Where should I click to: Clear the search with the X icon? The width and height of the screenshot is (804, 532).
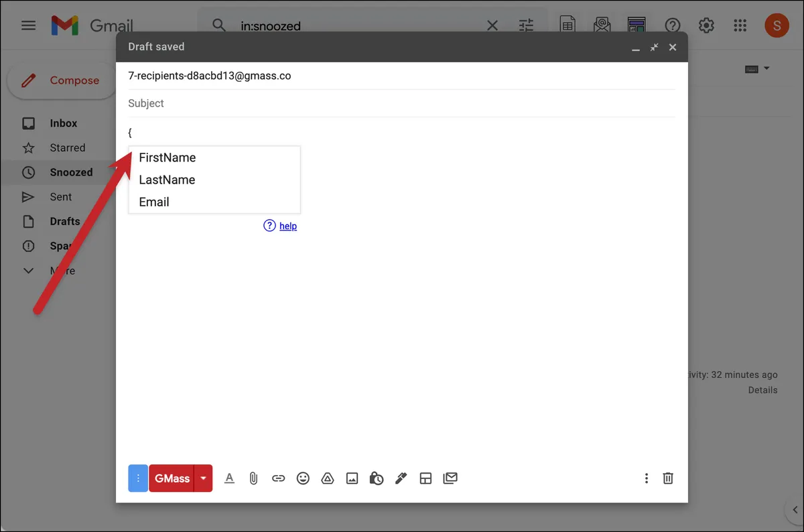coord(492,25)
